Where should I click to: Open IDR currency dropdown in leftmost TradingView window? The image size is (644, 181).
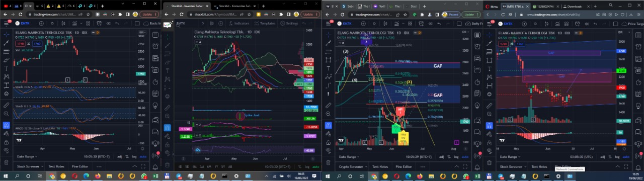[142, 32]
